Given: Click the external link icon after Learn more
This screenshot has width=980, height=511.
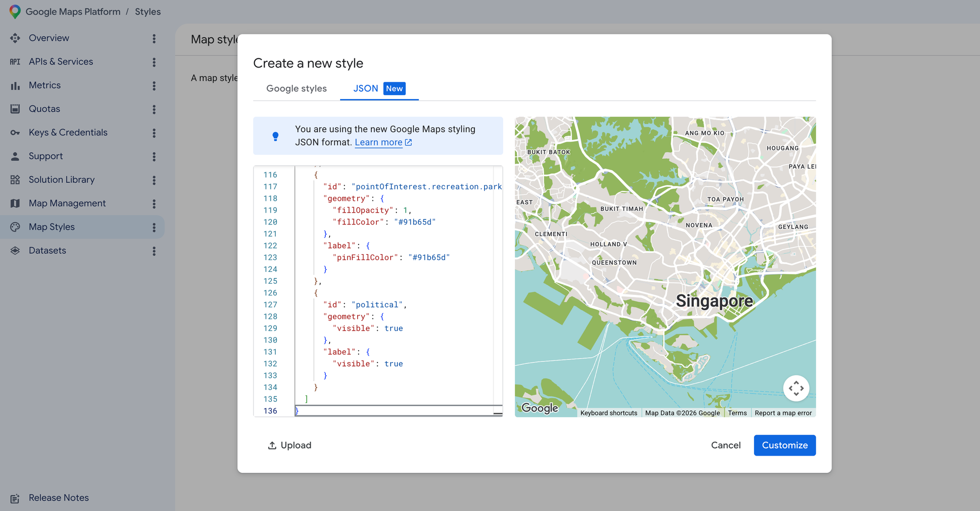Looking at the screenshot, I should 409,143.
